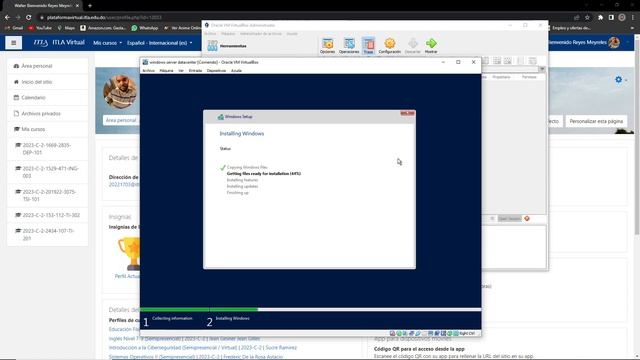Click the Windows Setup title icon

tap(220, 117)
